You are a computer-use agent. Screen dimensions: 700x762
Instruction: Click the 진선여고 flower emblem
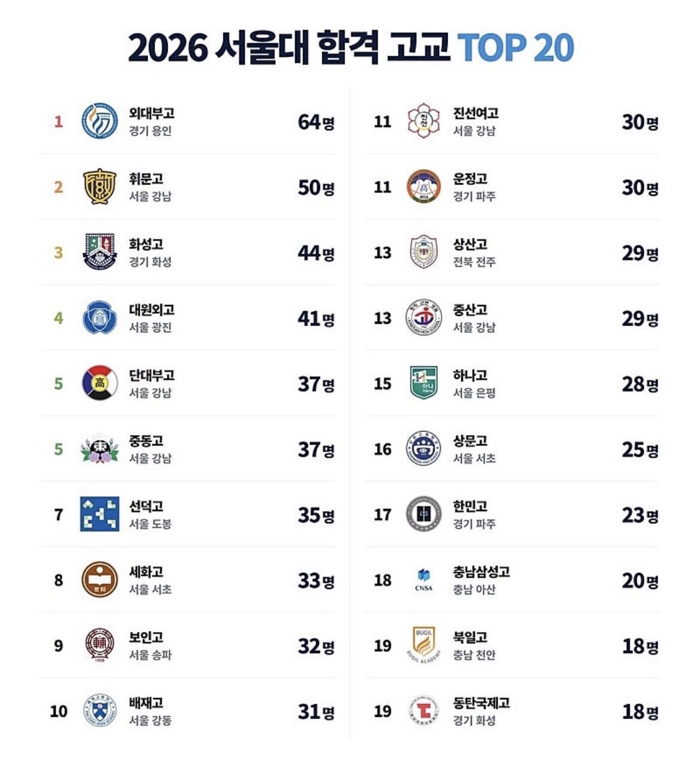424,121
